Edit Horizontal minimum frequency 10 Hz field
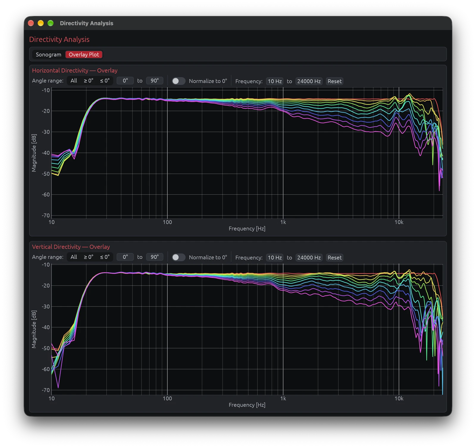Viewport: 476px width, 448px height. [275, 81]
